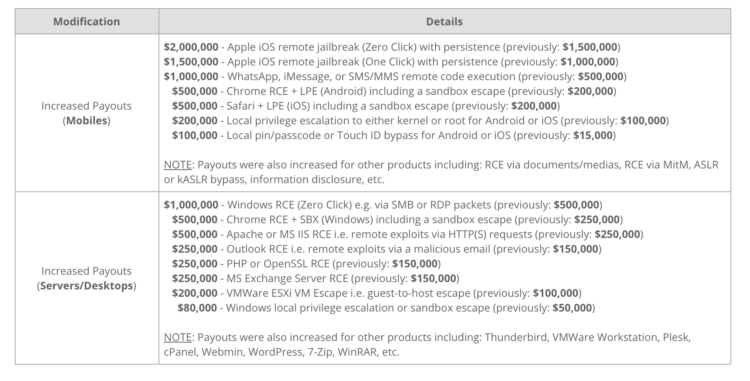Click the underlined NOTE in Servers/Desktops section
This screenshot has width=750, height=381.
177,337
